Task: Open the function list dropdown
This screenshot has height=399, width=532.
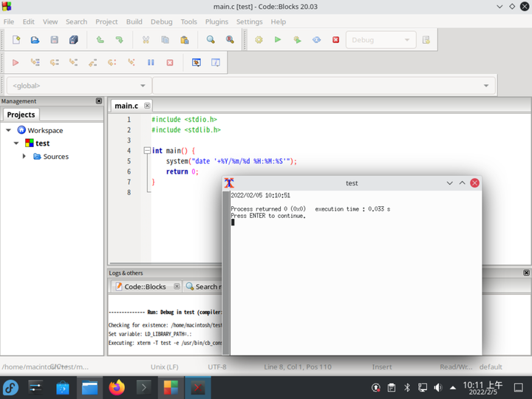Action: [324, 86]
